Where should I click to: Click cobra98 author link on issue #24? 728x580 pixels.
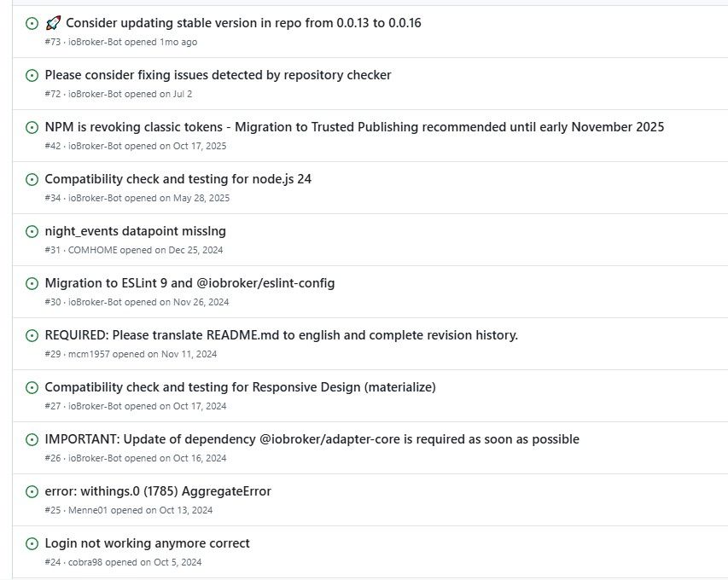85,562
